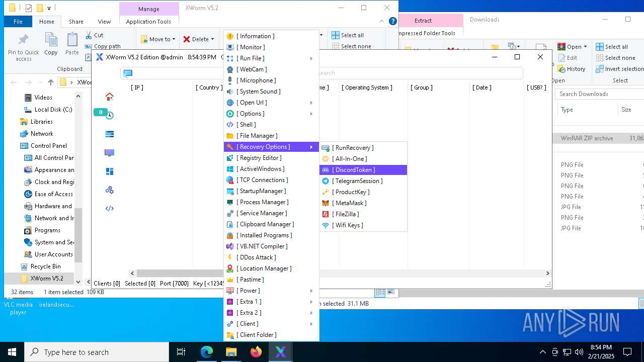Click the [ Operating System ] column header
Image resolution: width=644 pixels, height=362 pixels.
(x=367, y=87)
